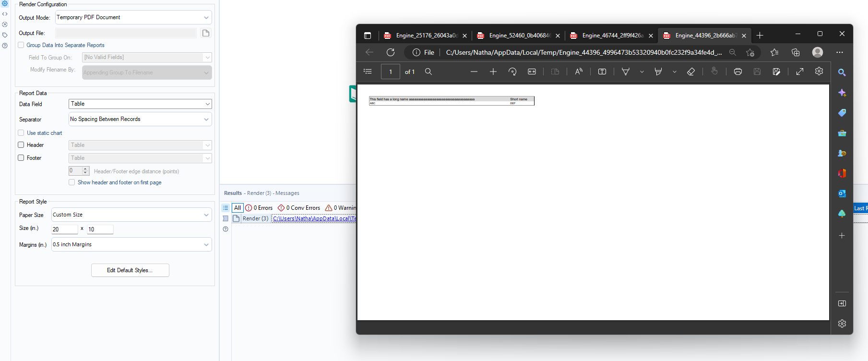Open the PDF table of contents icon

point(368,72)
